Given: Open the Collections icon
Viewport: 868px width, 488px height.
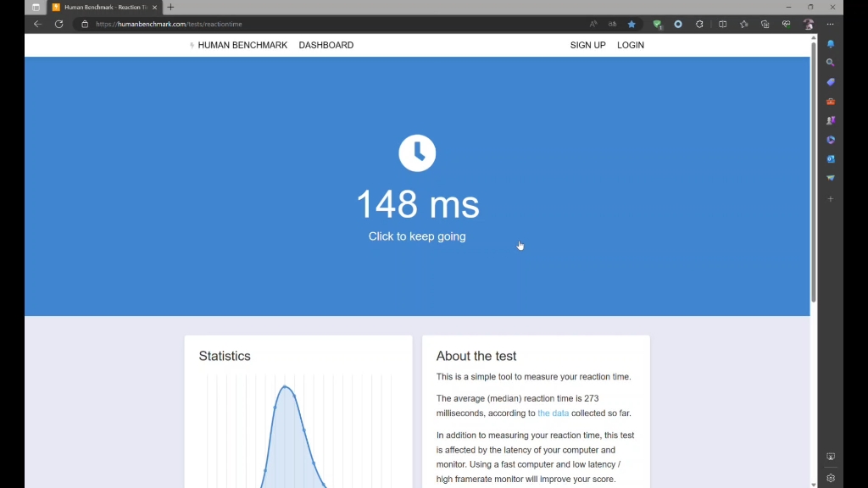Looking at the screenshot, I should 765,24.
